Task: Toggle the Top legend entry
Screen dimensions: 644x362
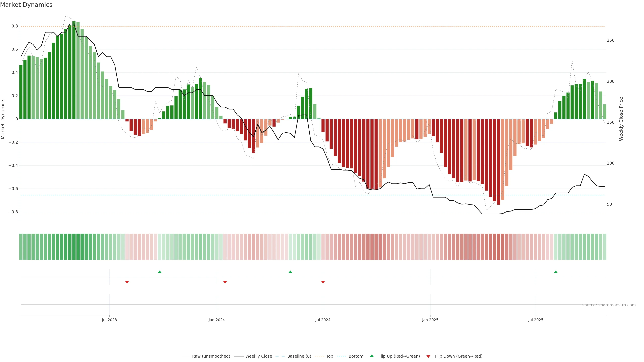Action: [330, 356]
